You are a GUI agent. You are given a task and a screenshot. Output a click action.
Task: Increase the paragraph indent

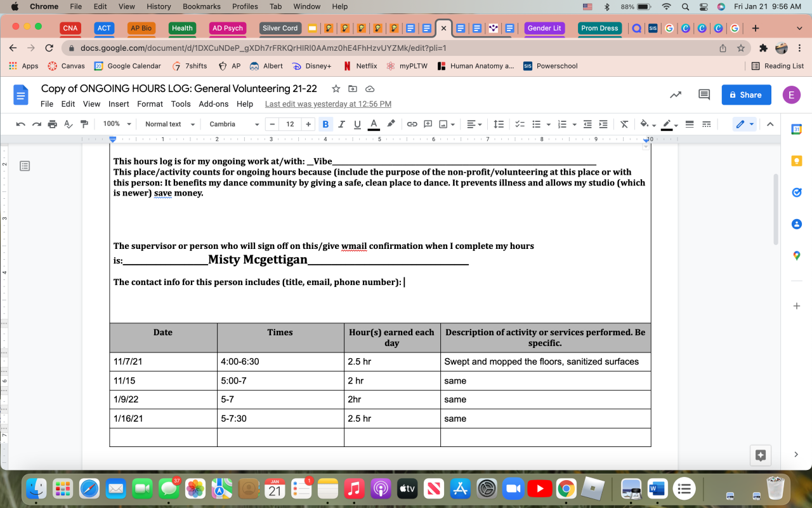(603, 124)
